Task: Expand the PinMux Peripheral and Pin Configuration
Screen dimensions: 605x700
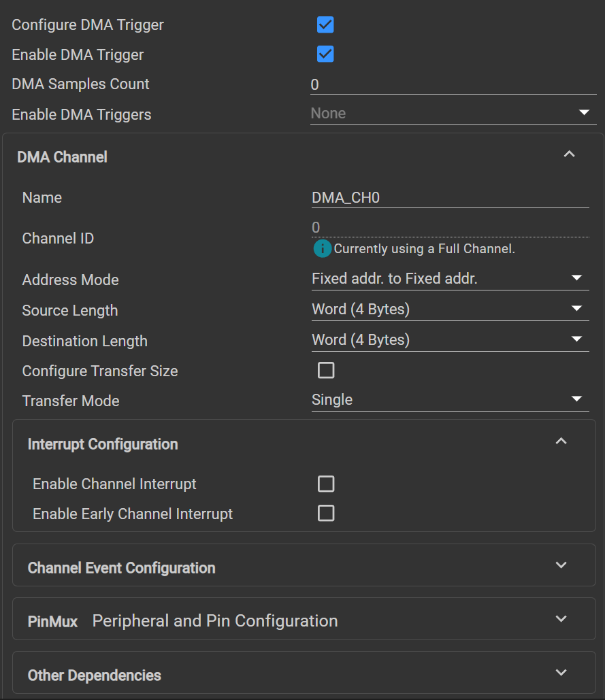Action: (561, 619)
